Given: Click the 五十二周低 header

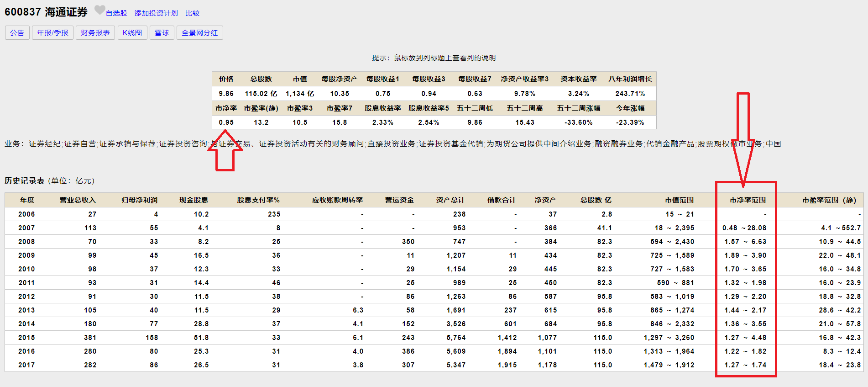Looking at the screenshot, I should 475,108.
